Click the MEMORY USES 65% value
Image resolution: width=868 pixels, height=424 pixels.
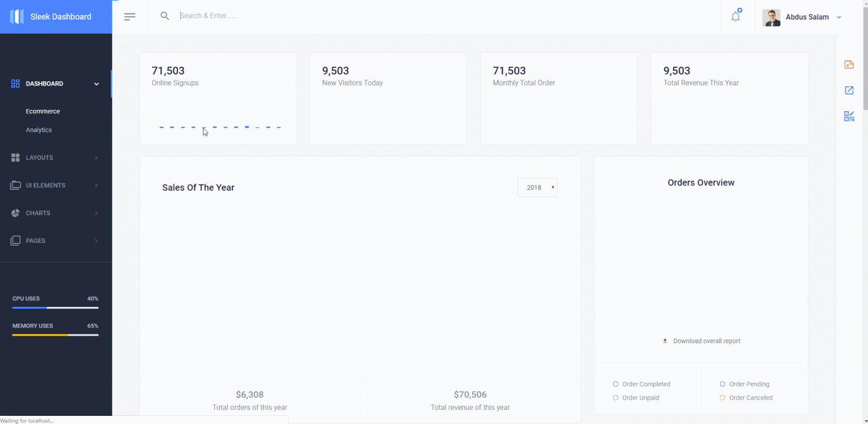point(93,326)
